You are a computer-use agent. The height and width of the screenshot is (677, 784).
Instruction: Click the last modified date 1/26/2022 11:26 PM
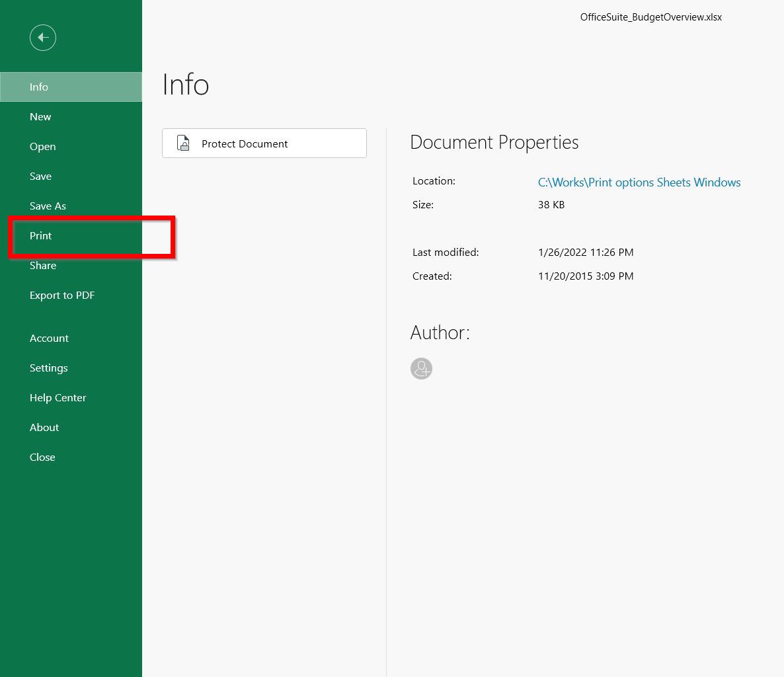[x=586, y=252]
